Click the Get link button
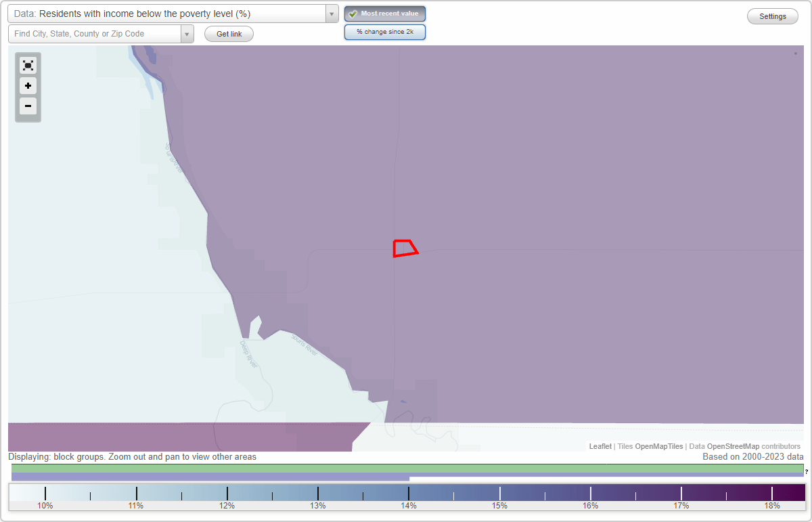 [229, 34]
